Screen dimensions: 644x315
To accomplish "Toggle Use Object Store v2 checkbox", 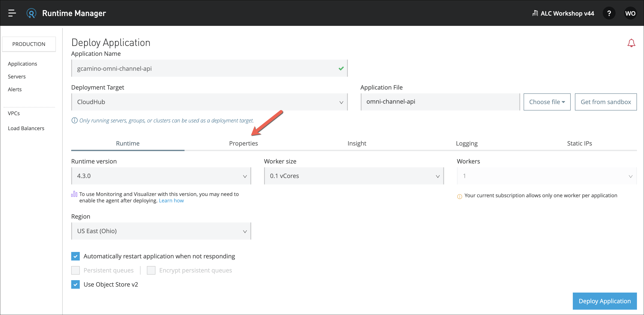I will coord(75,284).
